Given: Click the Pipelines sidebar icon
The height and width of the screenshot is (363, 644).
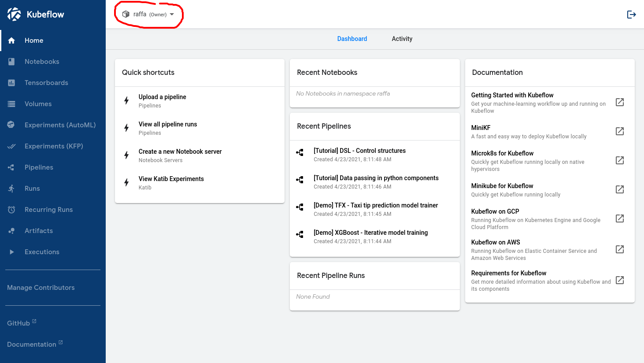Looking at the screenshot, I should pyautogui.click(x=11, y=167).
